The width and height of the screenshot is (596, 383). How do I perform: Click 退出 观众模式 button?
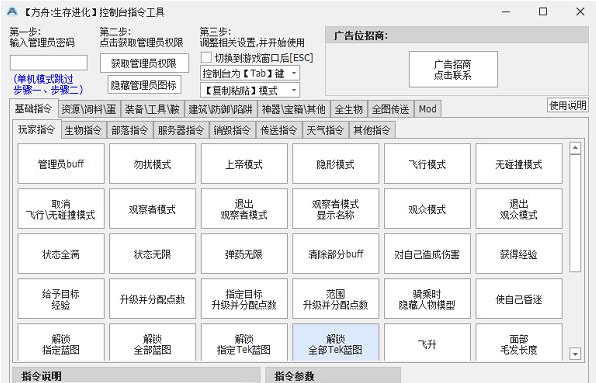coord(519,209)
